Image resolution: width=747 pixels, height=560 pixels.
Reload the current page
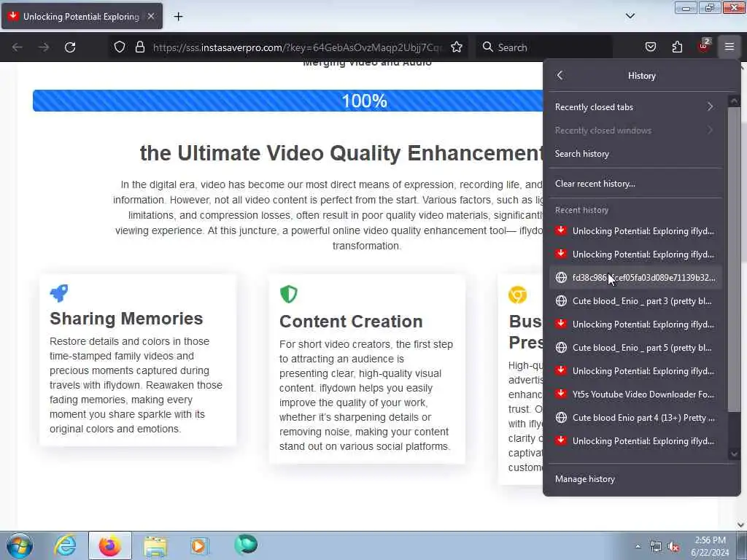click(70, 47)
